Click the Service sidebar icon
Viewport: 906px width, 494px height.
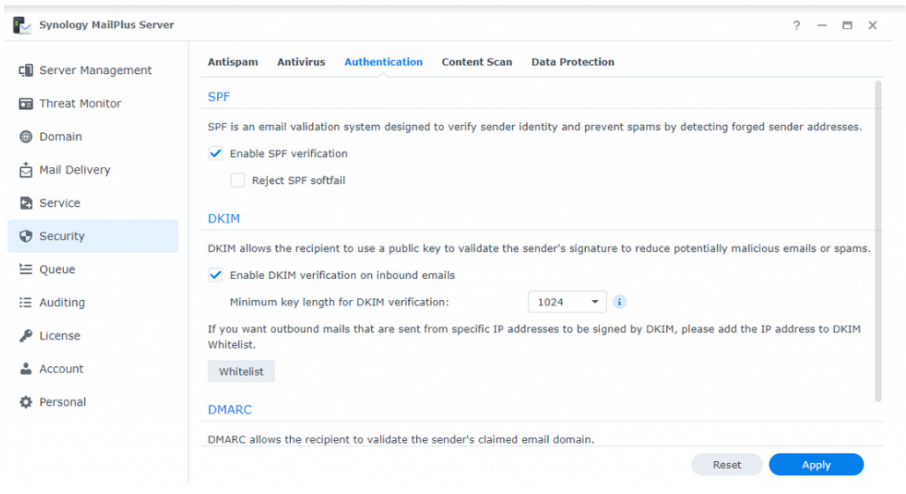pos(25,203)
